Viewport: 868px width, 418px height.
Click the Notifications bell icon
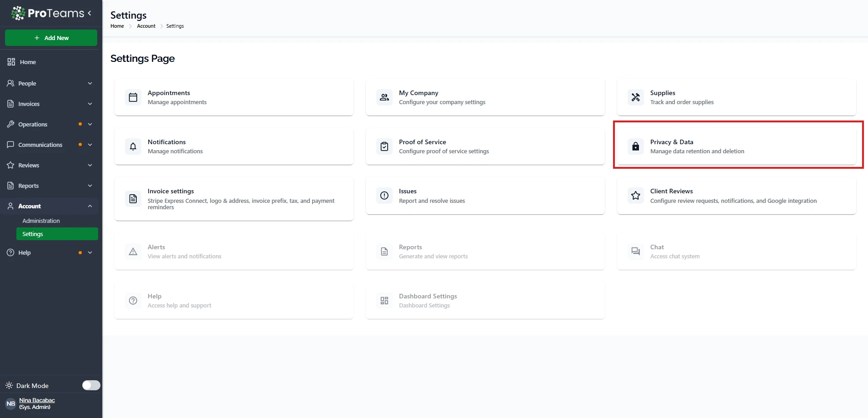click(133, 146)
